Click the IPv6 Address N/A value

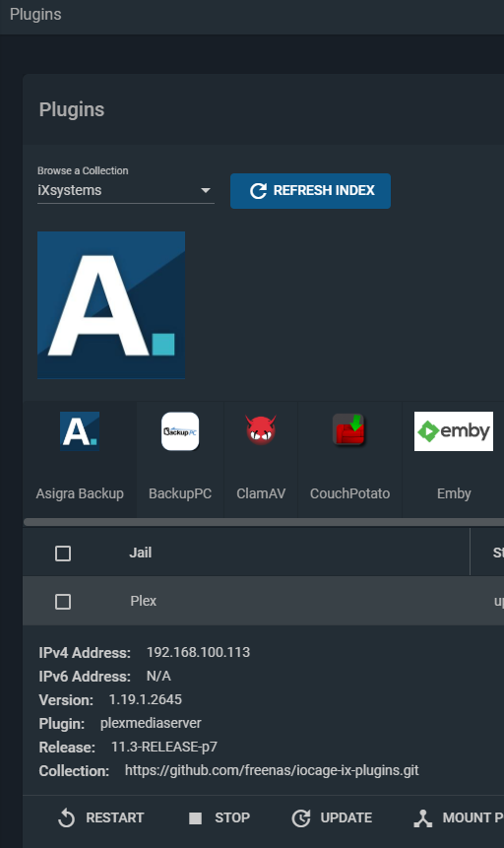[x=158, y=676]
